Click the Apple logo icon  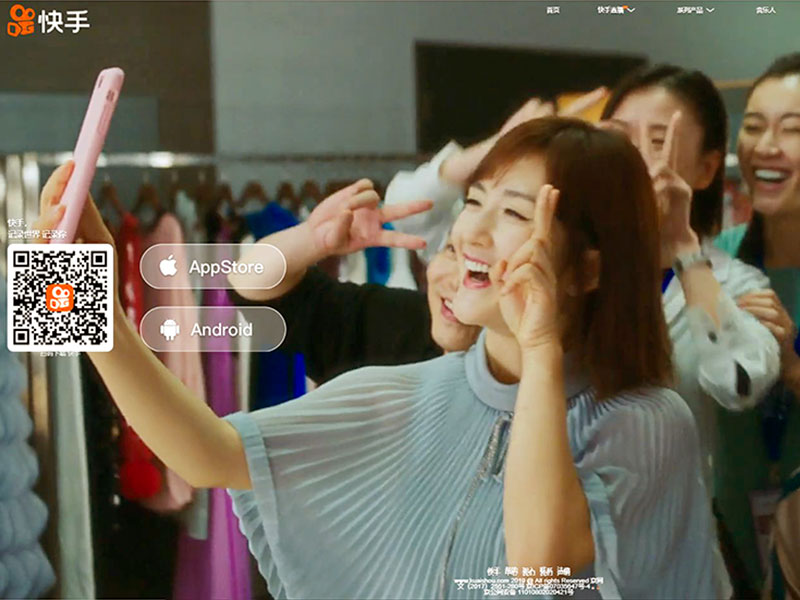coord(169,267)
